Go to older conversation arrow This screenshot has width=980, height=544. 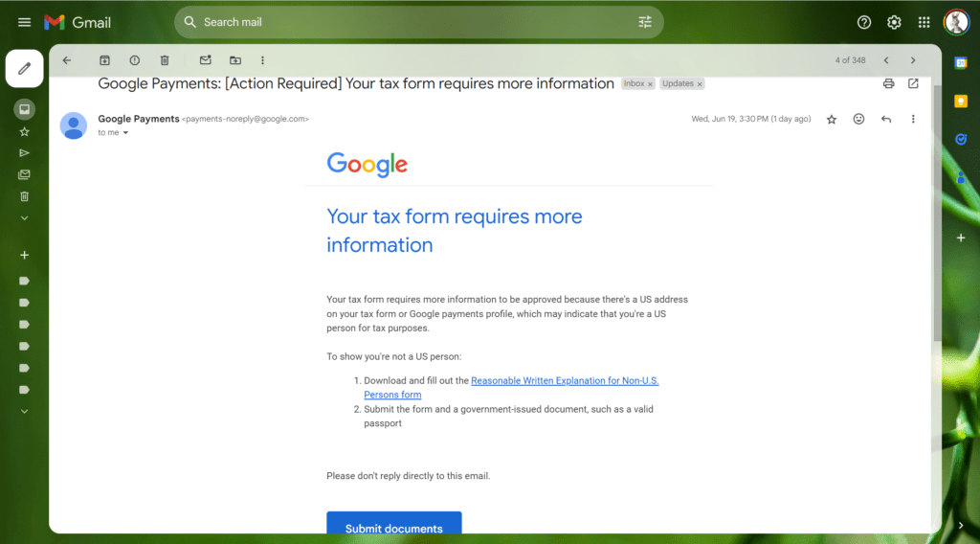click(913, 60)
